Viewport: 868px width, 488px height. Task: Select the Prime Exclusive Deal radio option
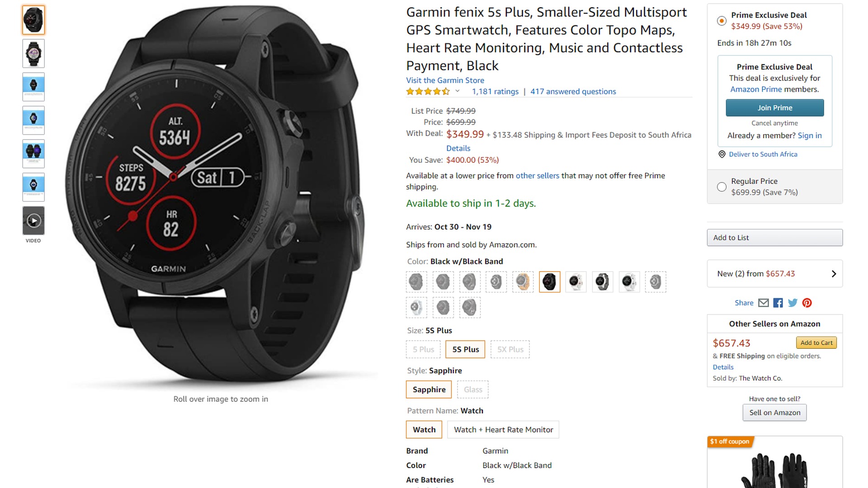pyautogui.click(x=722, y=21)
